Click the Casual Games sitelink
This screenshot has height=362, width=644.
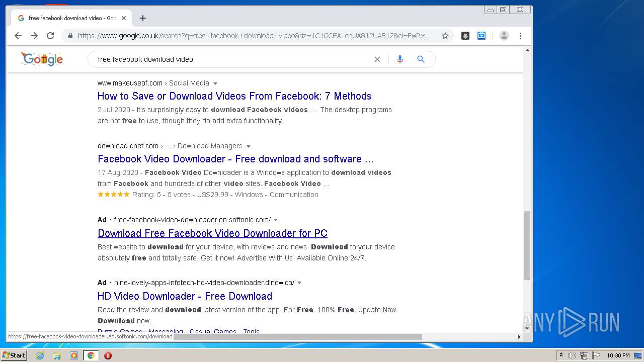213,331
